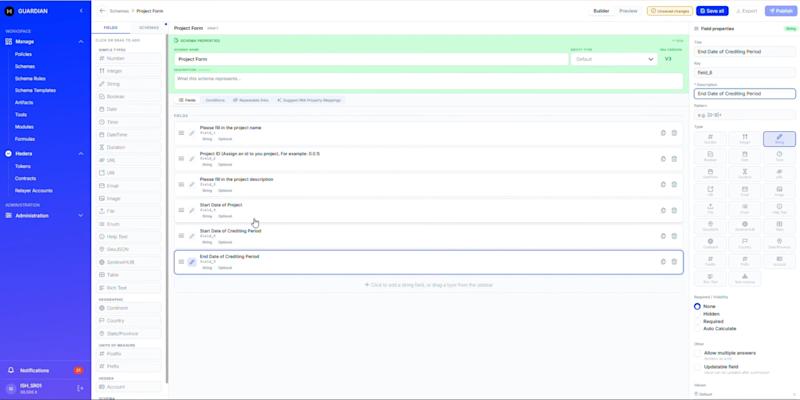Enable Updatable field checkbox
800x400 pixels.
tap(697, 367)
